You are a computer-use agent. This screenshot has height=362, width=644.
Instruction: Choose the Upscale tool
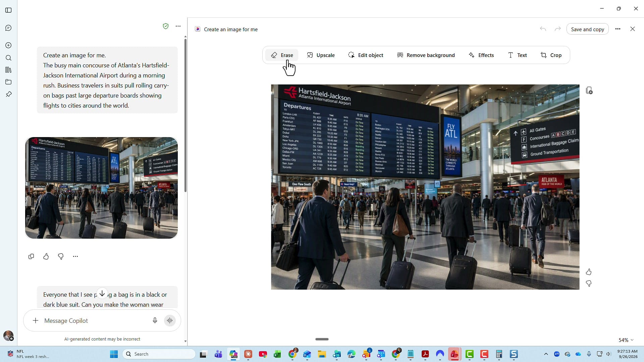tap(321, 55)
